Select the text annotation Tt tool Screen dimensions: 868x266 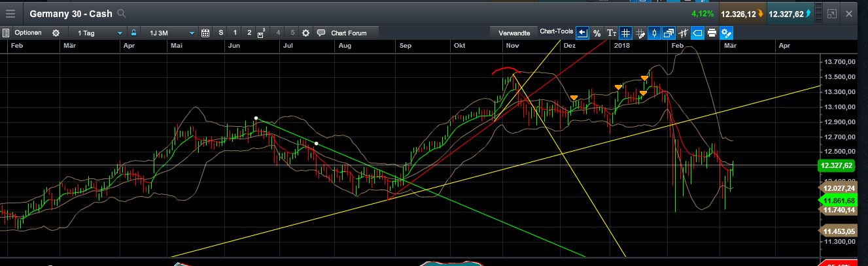pos(611,33)
